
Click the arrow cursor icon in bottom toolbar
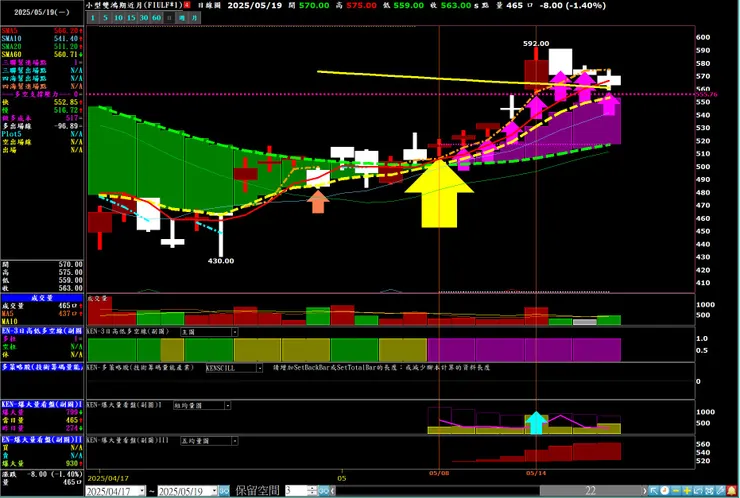[654, 491]
